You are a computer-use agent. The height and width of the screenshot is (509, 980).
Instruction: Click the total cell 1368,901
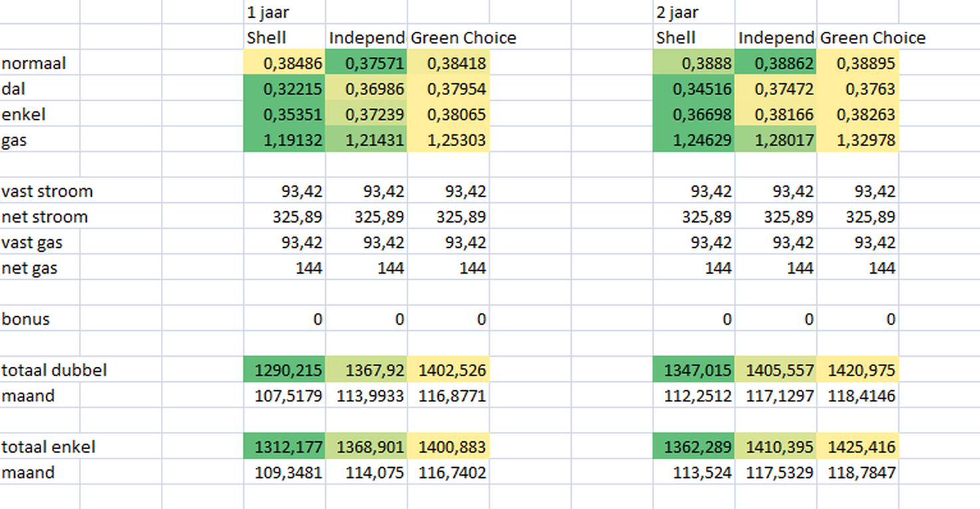[x=366, y=447]
